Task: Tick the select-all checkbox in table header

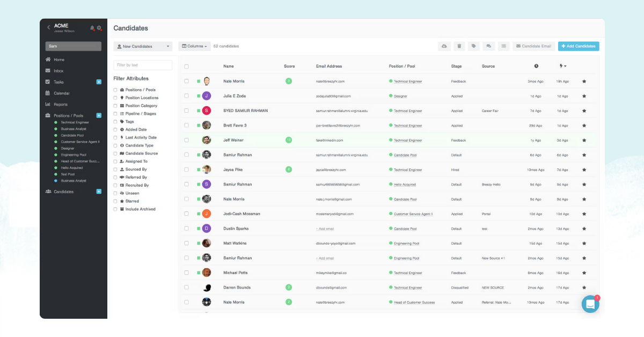Action: 187,67
